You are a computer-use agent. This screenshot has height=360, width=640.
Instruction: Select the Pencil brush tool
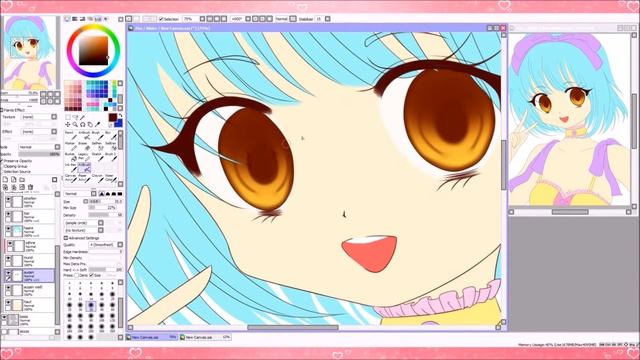70,135
